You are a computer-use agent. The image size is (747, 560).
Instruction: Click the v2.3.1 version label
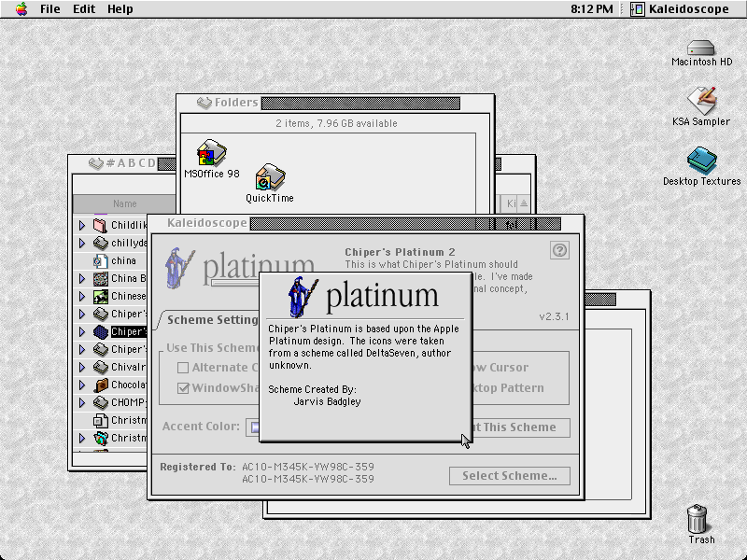point(554,316)
